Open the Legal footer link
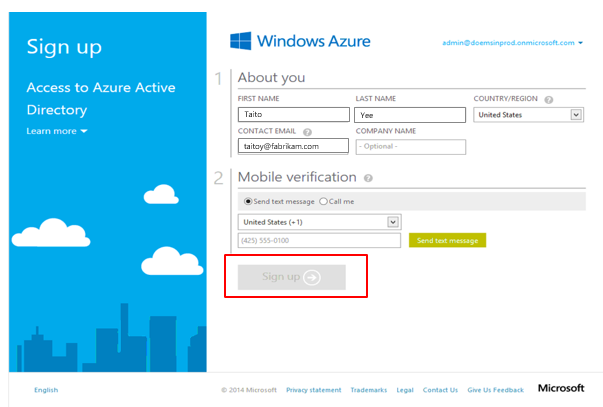Viewport: 603px width, 407px height. coord(405,390)
